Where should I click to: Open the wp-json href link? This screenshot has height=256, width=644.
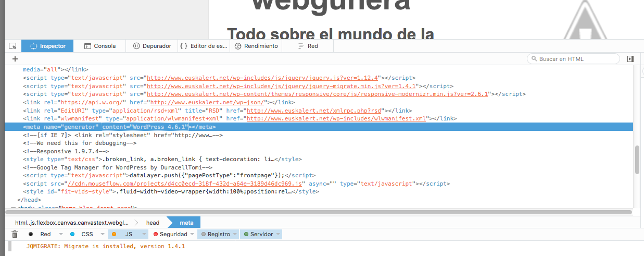coord(208,102)
